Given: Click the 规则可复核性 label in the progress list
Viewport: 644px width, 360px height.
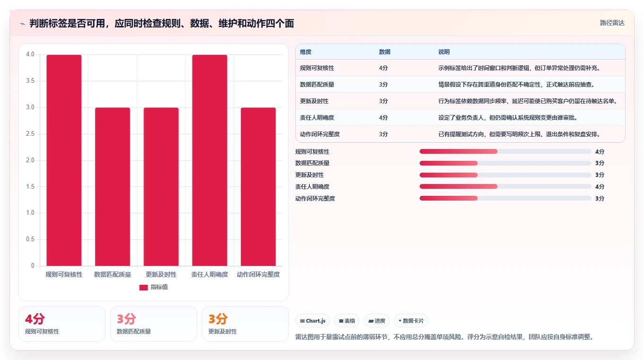Looking at the screenshot, I should point(312,152).
